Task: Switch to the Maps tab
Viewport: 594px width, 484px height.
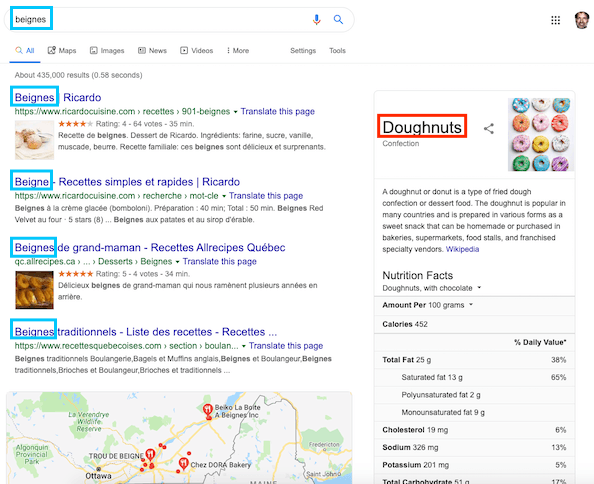Action: pyautogui.click(x=62, y=50)
